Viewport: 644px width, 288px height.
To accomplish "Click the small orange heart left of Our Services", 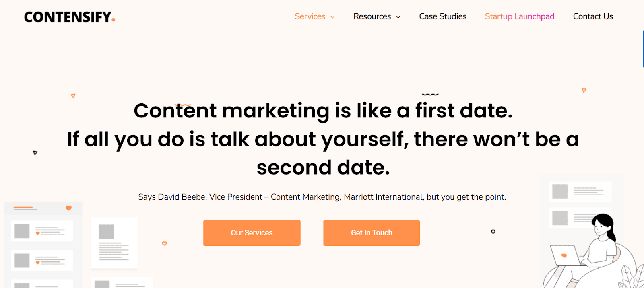I will 164,243.
